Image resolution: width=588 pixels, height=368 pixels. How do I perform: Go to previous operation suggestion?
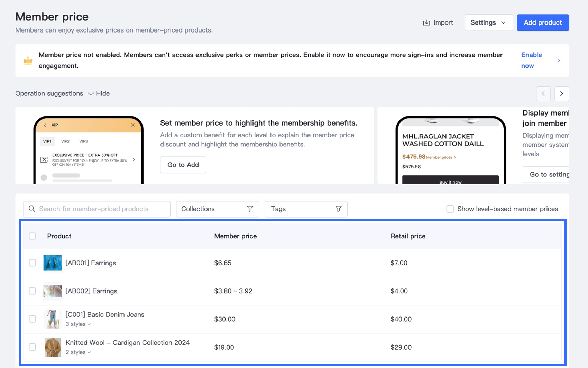pyautogui.click(x=543, y=94)
